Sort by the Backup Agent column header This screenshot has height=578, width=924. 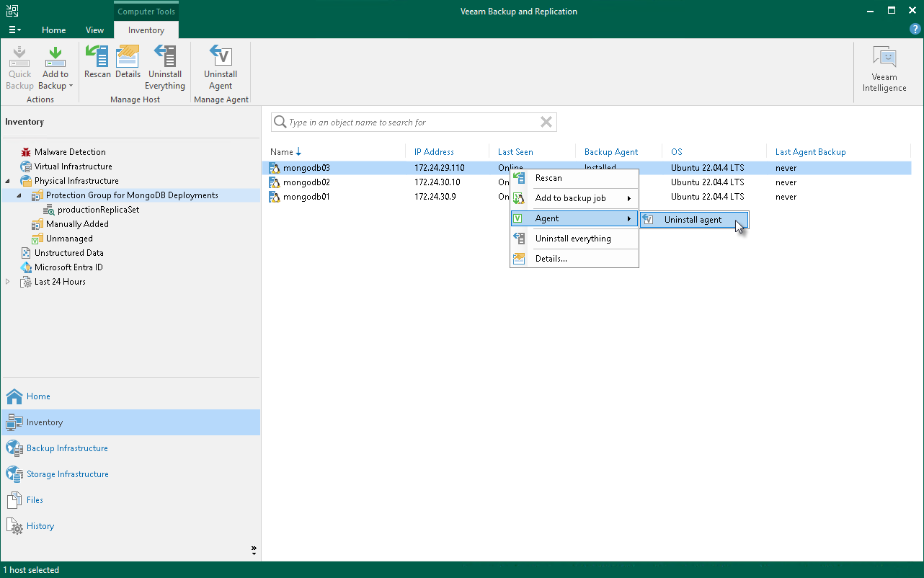click(611, 152)
